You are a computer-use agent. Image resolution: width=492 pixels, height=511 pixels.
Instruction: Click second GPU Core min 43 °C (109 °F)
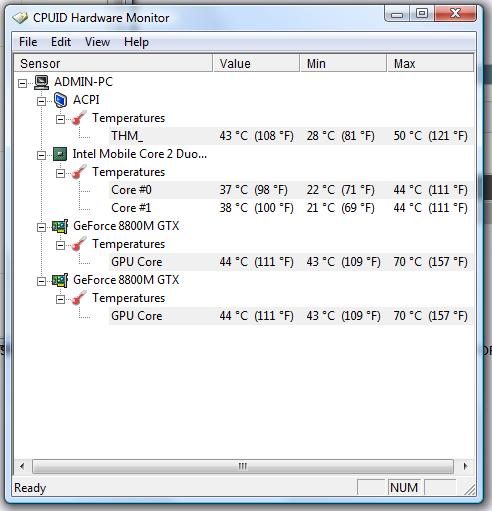[x=343, y=316]
